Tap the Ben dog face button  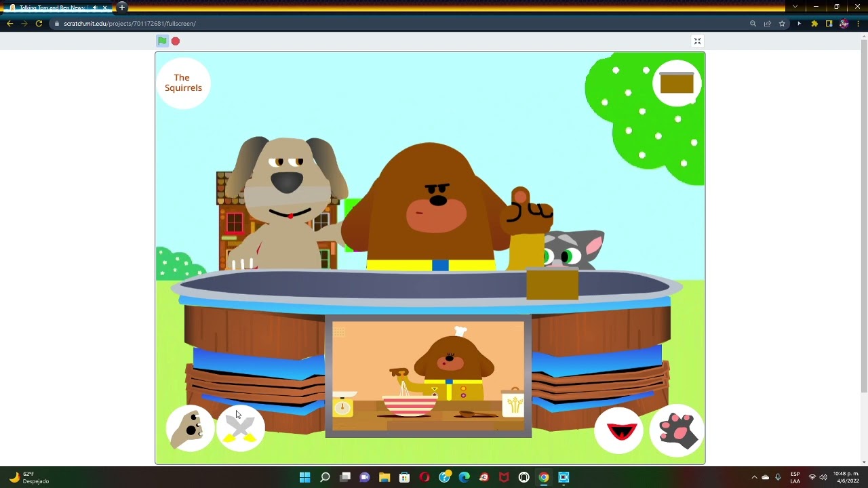[190, 428]
